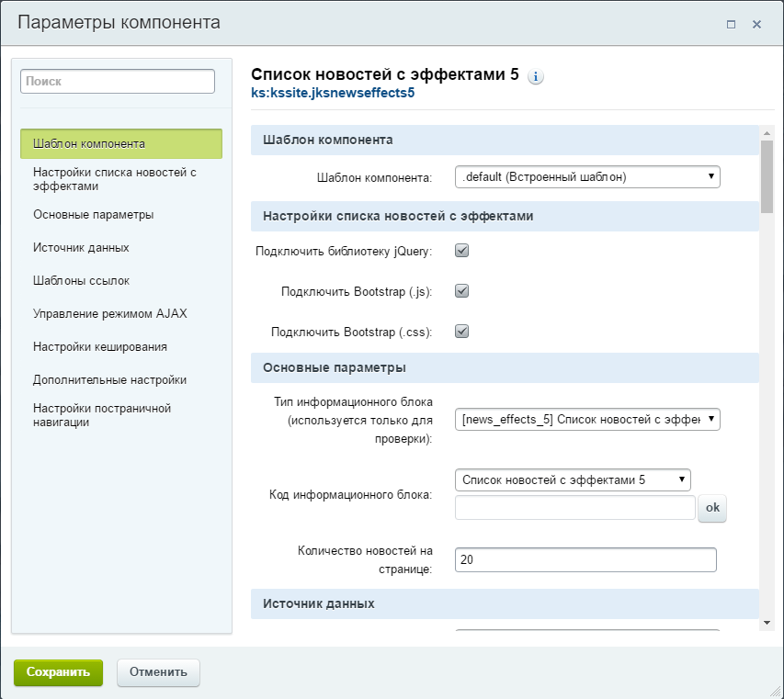Toggle the Bootstrap (.js) checkbox

coord(461,291)
